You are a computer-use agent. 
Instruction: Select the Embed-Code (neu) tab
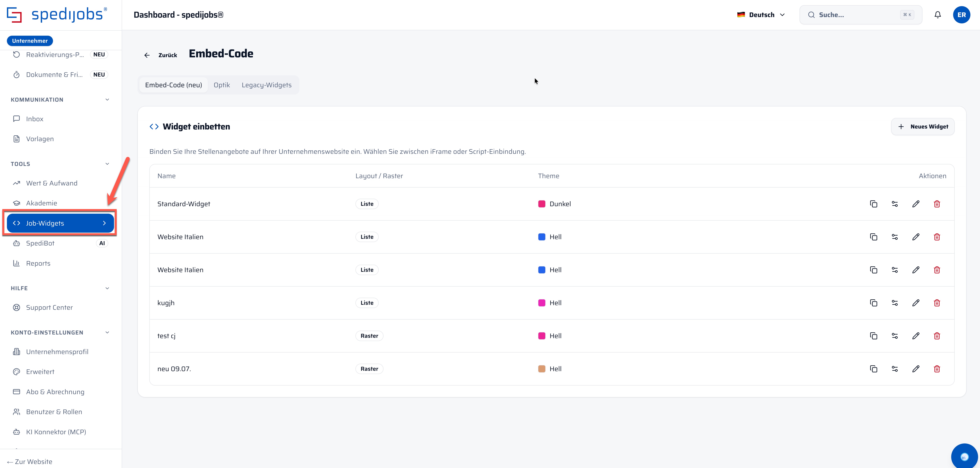(174, 85)
